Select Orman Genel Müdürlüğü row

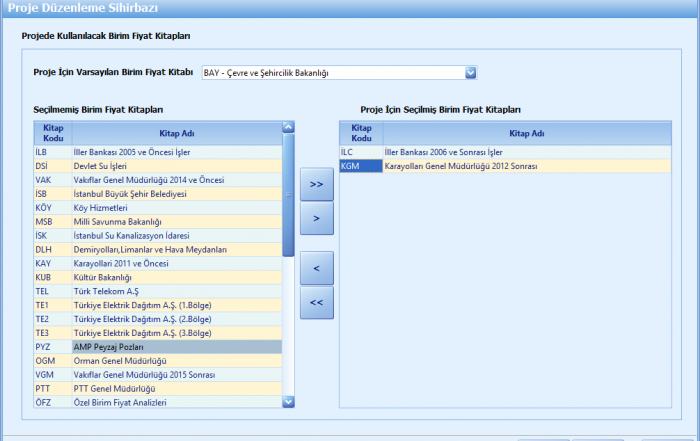[x=176, y=360]
